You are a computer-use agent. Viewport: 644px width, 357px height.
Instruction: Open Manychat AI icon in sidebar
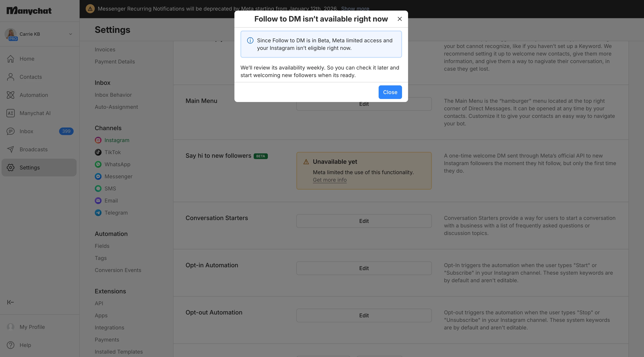tap(11, 113)
